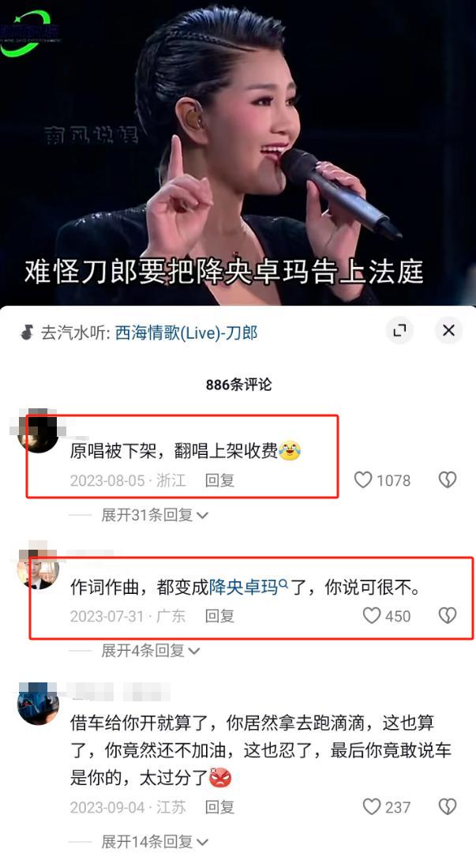Open 西海情歌(Live)-刀郎 song link
476x868 pixels.
click(186, 333)
